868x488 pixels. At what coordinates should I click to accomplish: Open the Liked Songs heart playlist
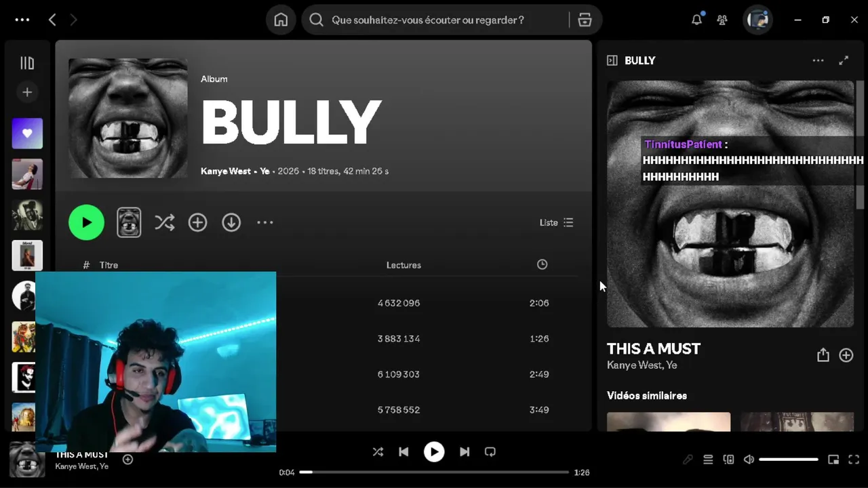coord(27,134)
